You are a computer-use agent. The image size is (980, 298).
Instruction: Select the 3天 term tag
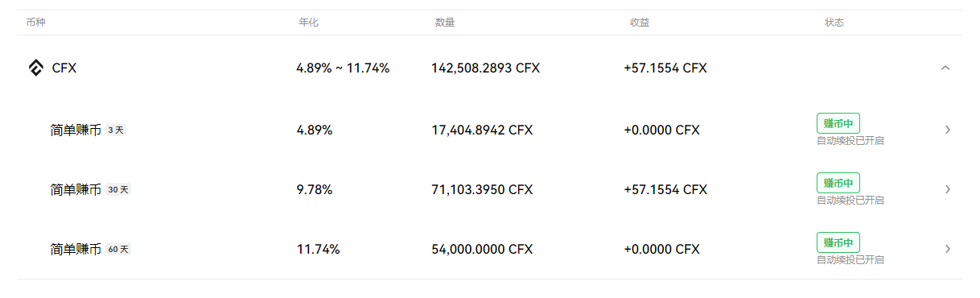coord(116,130)
